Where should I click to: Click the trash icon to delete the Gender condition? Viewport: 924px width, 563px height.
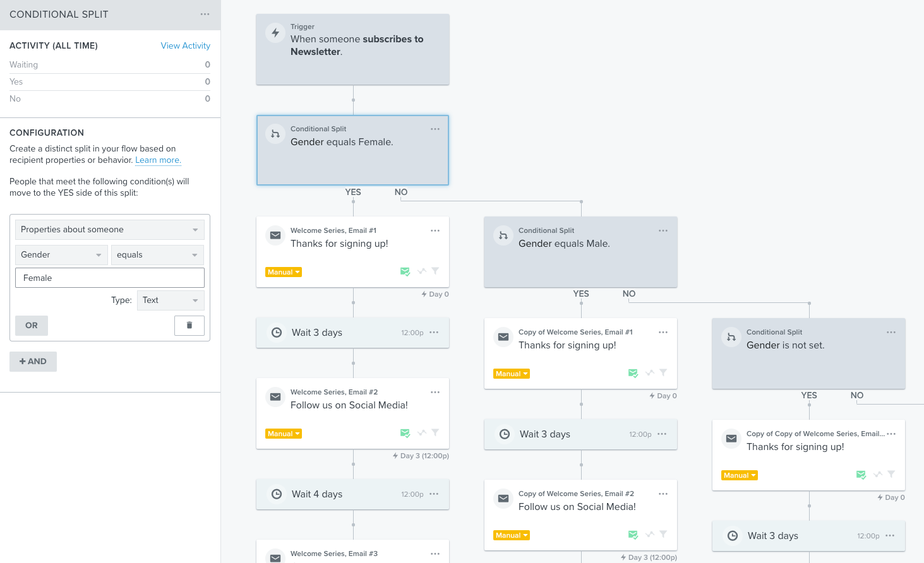[189, 325]
